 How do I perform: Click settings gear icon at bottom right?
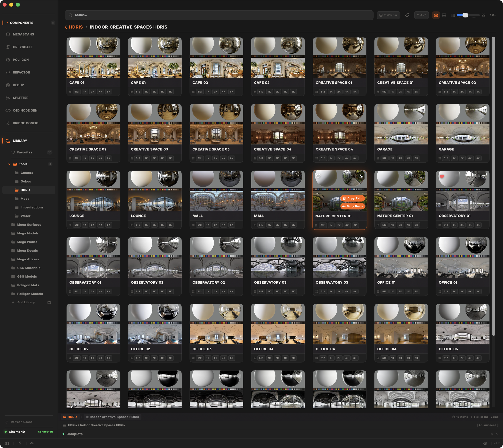[485, 443]
